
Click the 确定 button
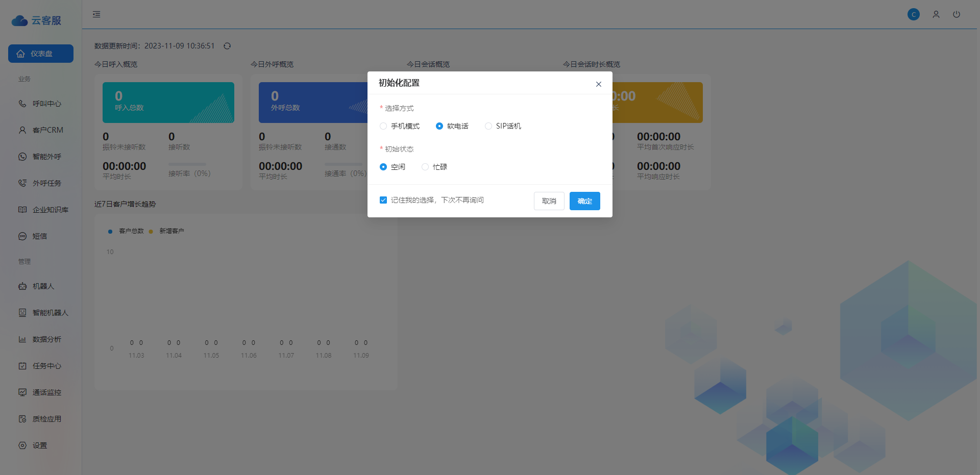click(x=585, y=201)
